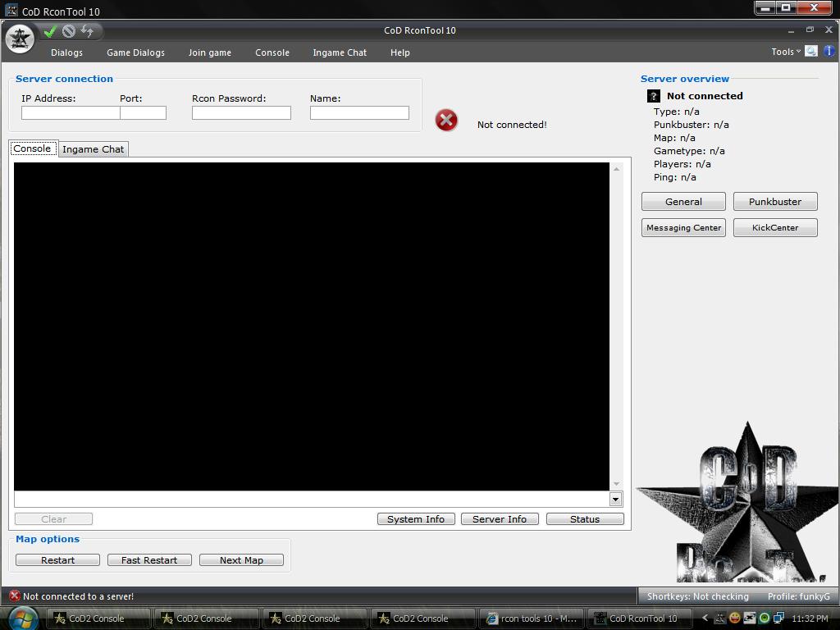
Task: Focus the Port input field
Action: pyautogui.click(x=143, y=112)
